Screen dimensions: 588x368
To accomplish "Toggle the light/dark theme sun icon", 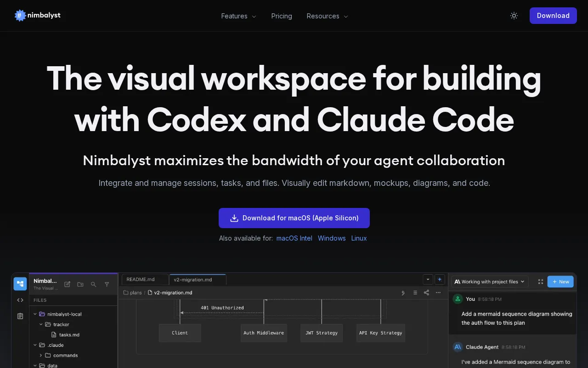I will click(514, 16).
